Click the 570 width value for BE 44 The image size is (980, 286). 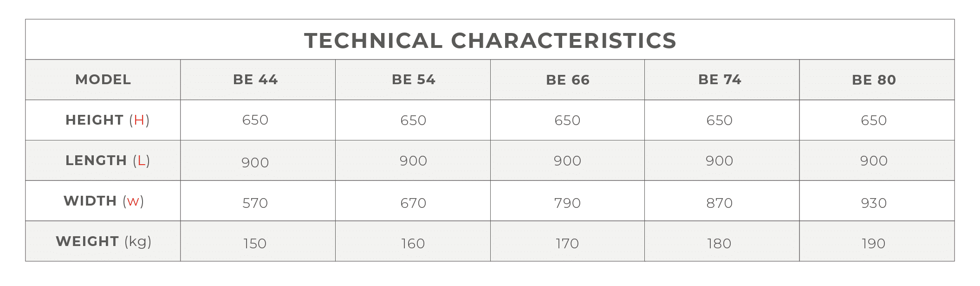[x=255, y=203]
